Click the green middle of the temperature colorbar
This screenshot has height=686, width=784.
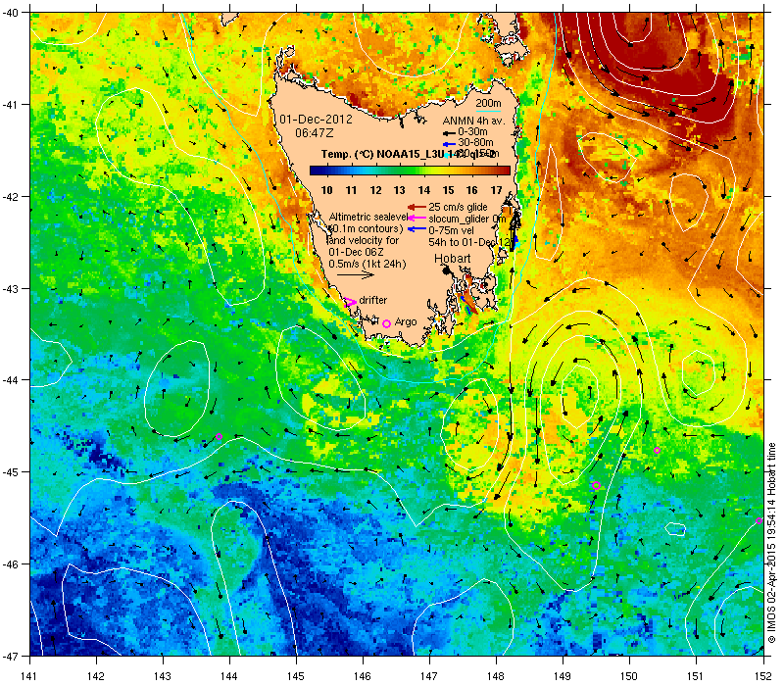[x=410, y=171]
